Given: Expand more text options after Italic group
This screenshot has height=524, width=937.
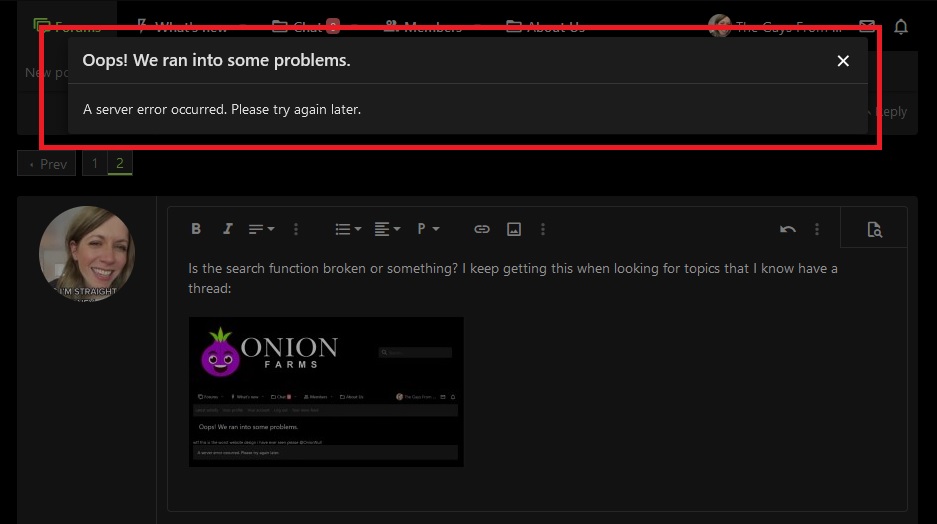Looking at the screenshot, I should click(x=296, y=229).
